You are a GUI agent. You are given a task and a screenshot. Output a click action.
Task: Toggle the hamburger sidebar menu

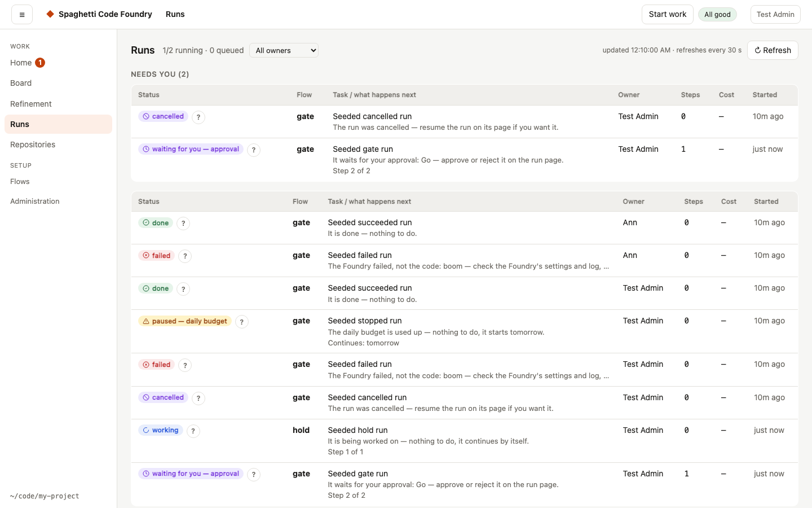point(22,15)
